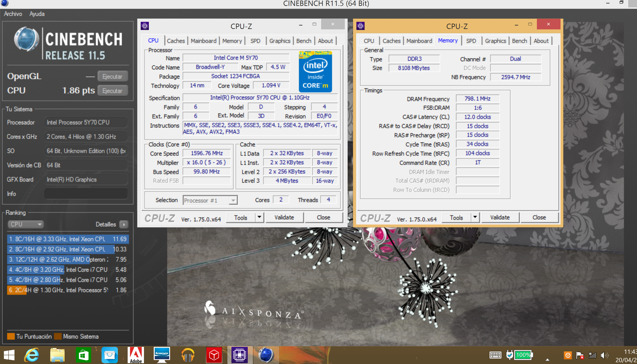Show hidden tray icons arrow
637x364 pixels.
(x=547, y=360)
